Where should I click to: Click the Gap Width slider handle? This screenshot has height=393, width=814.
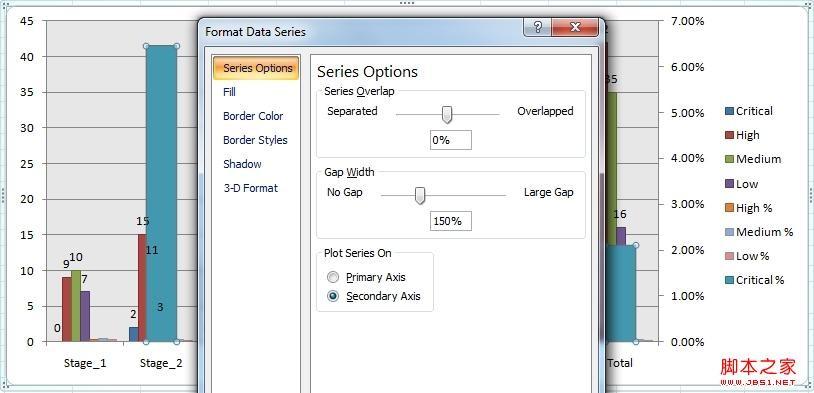(x=420, y=196)
